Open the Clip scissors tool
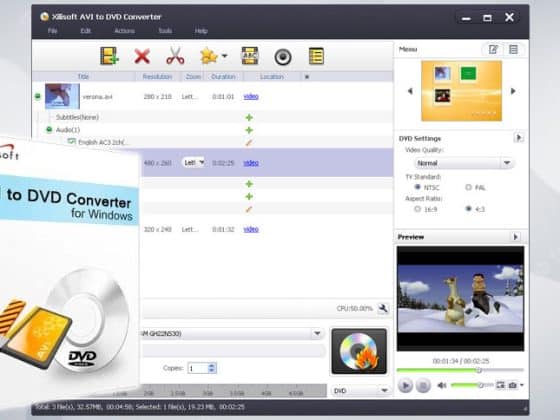 coord(175,56)
